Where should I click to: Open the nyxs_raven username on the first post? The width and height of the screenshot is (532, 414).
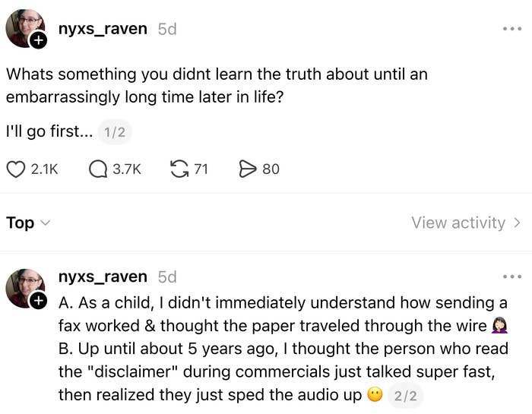[x=103, y=29]
